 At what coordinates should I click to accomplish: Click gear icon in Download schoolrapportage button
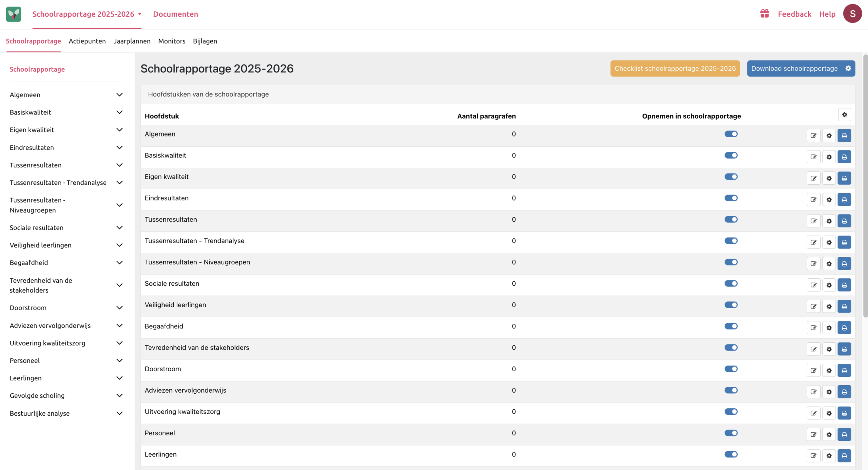coord(848,69)
